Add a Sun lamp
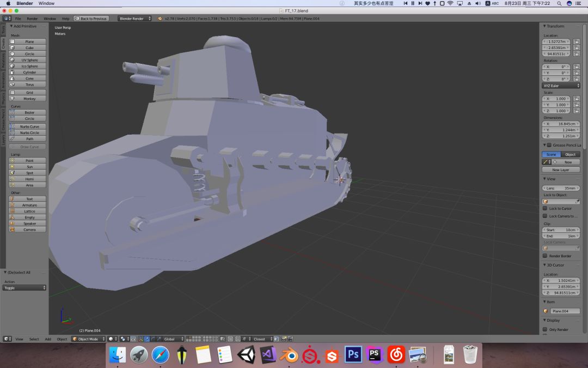This screenshot has height=368, width=588. (x=29, y=167)
